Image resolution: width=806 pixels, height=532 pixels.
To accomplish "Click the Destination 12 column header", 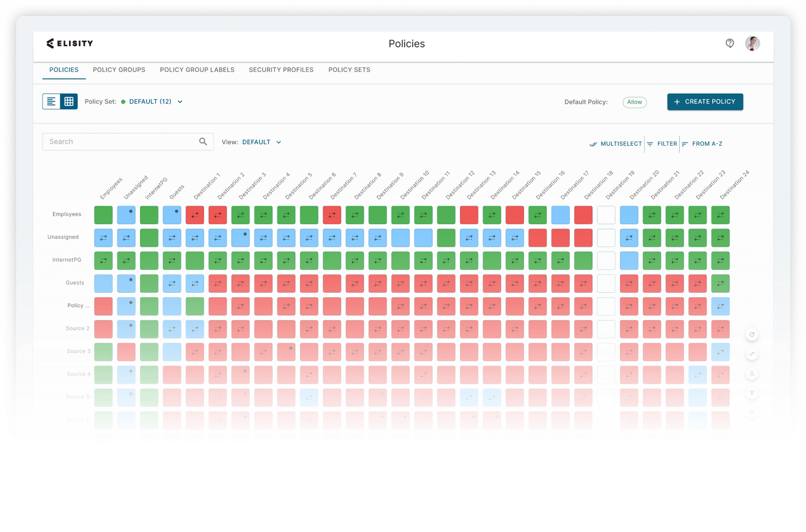I will tap(460, 185).
